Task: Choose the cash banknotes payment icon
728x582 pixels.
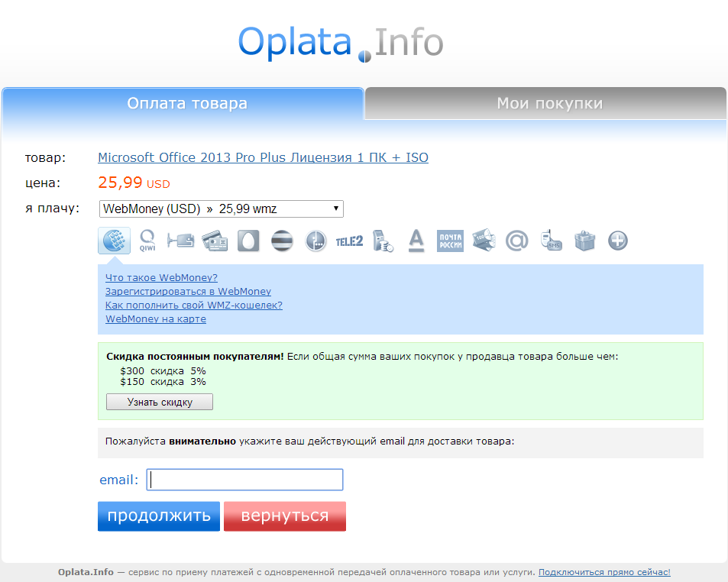Action: (x=484, y=240)
